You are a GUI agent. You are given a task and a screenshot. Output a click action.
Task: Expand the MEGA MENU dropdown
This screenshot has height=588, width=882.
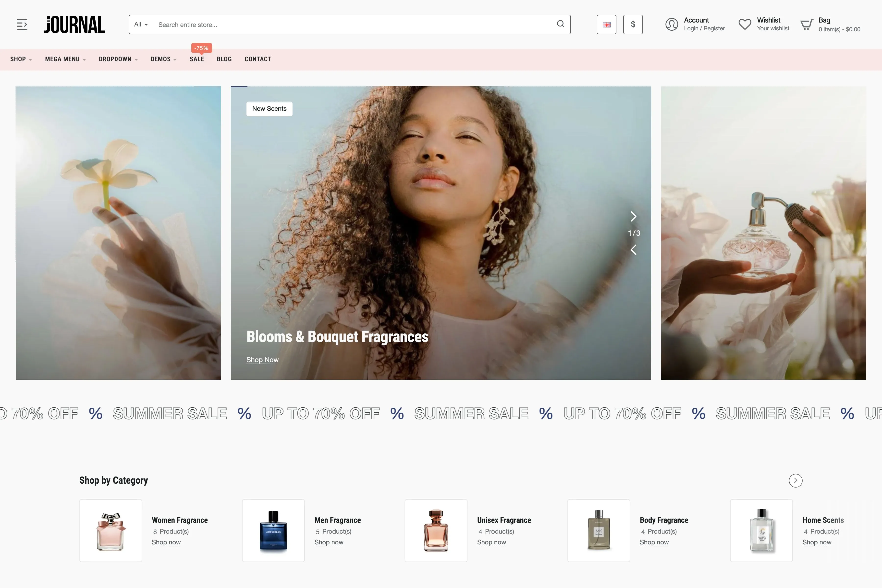click(66, 59)
